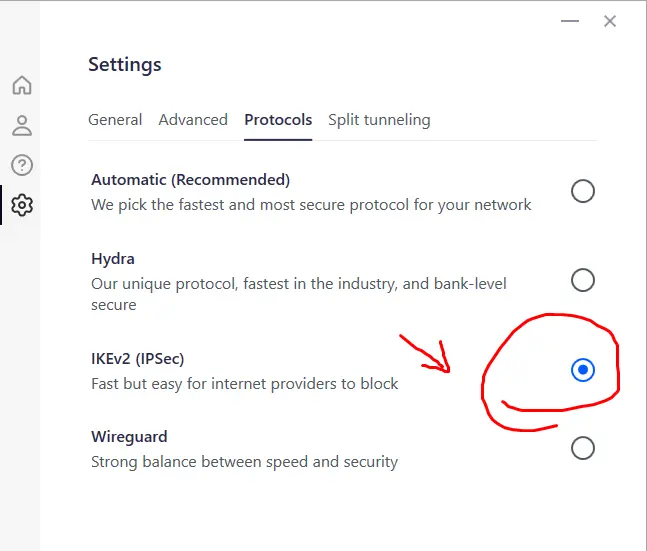Switch to the Advanced tab
Image resolution: width=647 pixels, height=551 pixels.
pyautogui.click(x=193, y=120)
